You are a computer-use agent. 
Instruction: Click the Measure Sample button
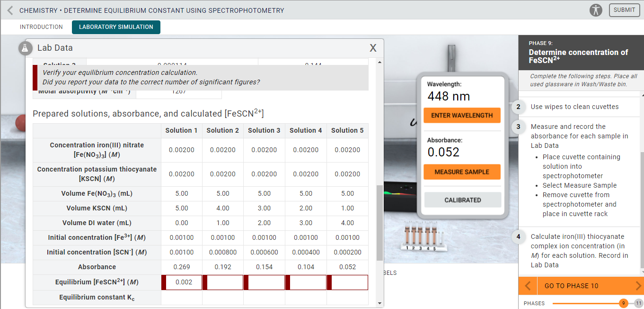[462, 172]
